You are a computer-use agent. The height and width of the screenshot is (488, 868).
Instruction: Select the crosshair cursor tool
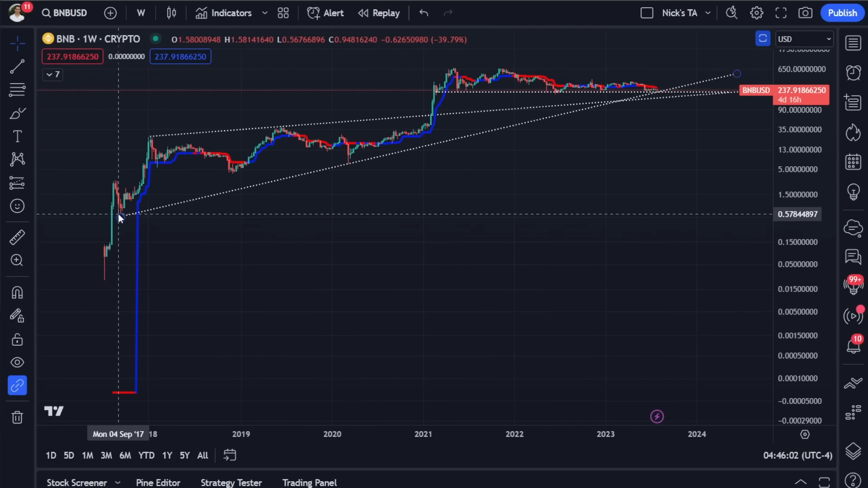(x=17, y=43)
